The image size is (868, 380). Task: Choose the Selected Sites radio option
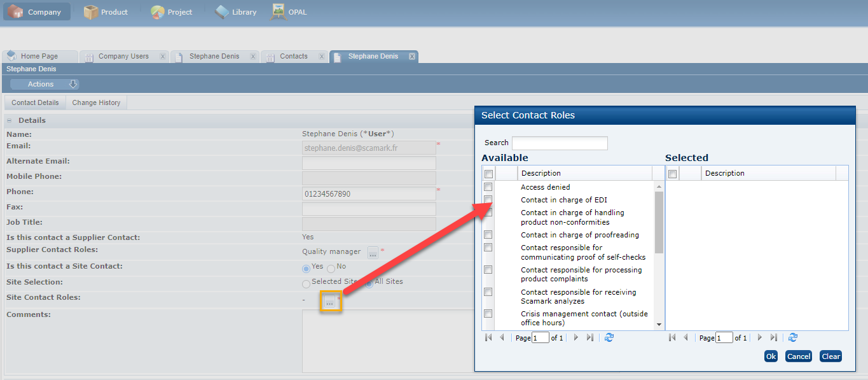[x=307, y=284]
